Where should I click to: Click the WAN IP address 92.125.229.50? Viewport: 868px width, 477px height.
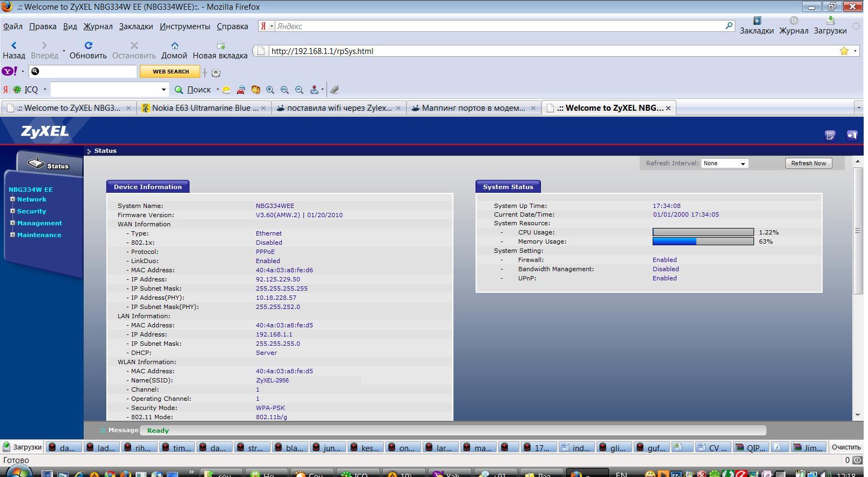click(x=277, y=279)
